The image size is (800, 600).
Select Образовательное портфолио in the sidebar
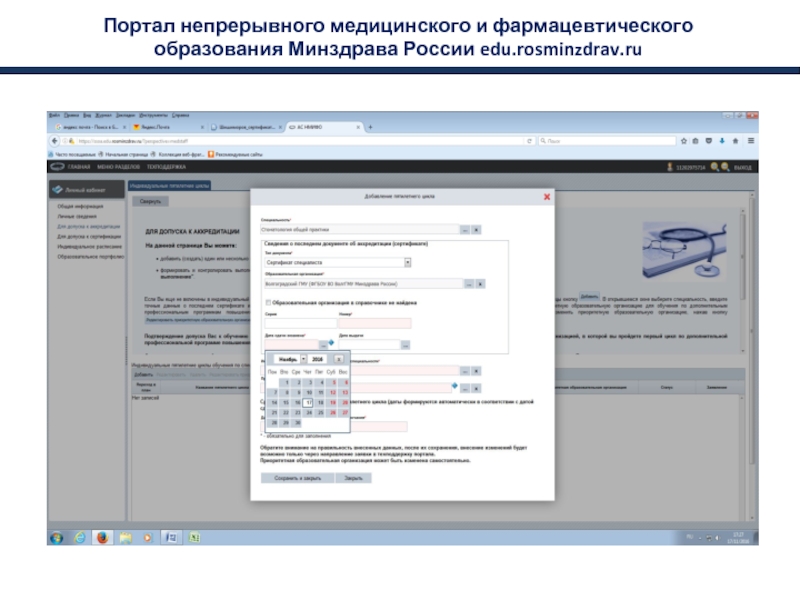91,257
